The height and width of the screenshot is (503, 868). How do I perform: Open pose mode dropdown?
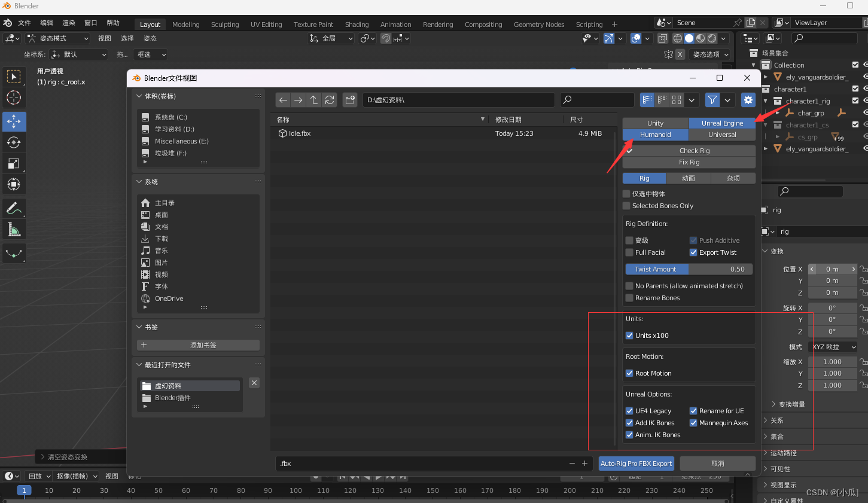tap(59, 38)
